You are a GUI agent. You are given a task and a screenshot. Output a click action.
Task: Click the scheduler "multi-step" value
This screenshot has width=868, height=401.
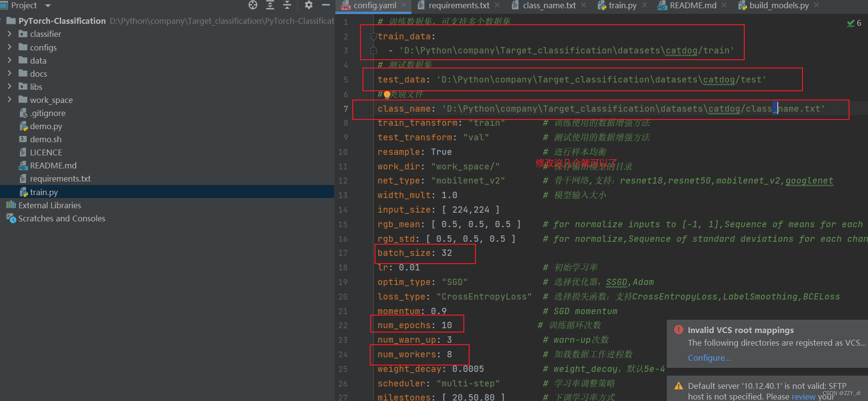click(468, 384)
